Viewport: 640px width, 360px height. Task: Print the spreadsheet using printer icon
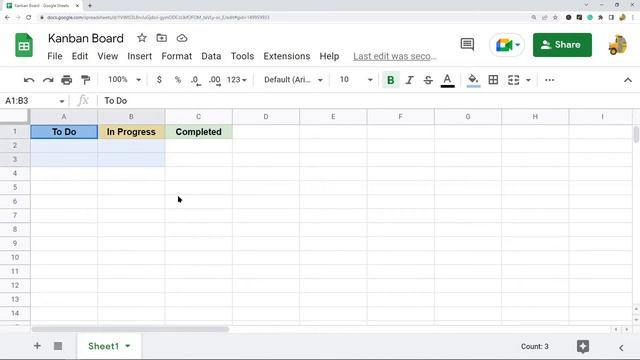pos(67,80)
